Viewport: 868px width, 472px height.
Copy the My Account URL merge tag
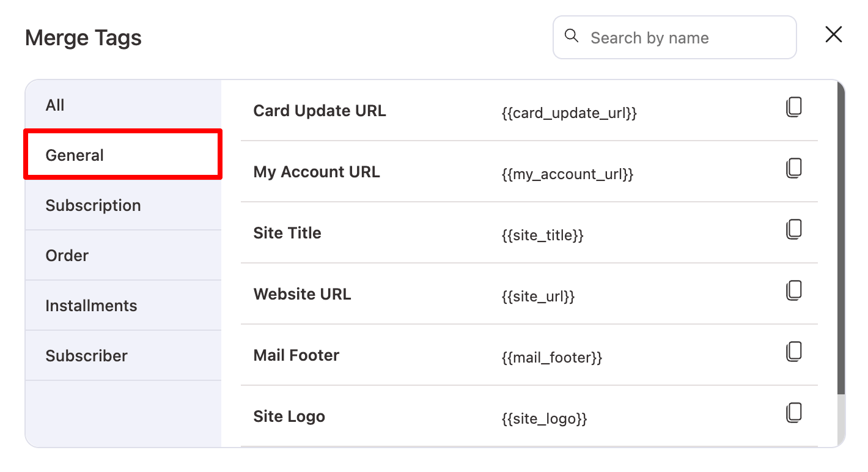(x=793, y=168)
